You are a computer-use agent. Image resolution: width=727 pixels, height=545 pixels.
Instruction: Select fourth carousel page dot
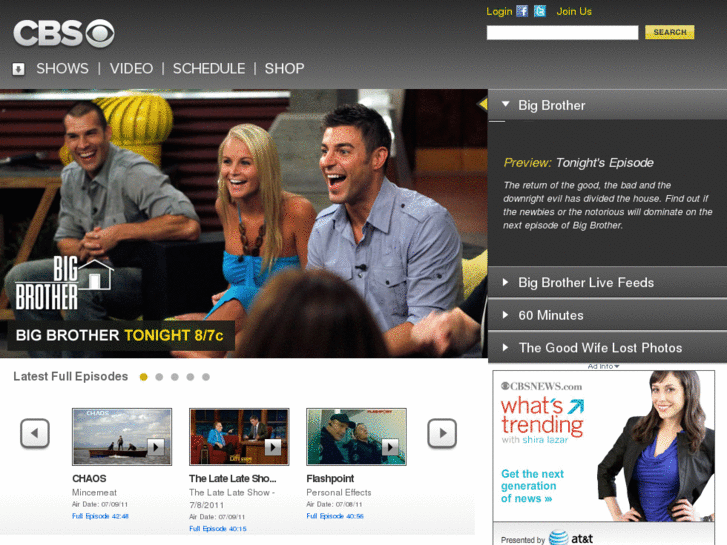190,377
